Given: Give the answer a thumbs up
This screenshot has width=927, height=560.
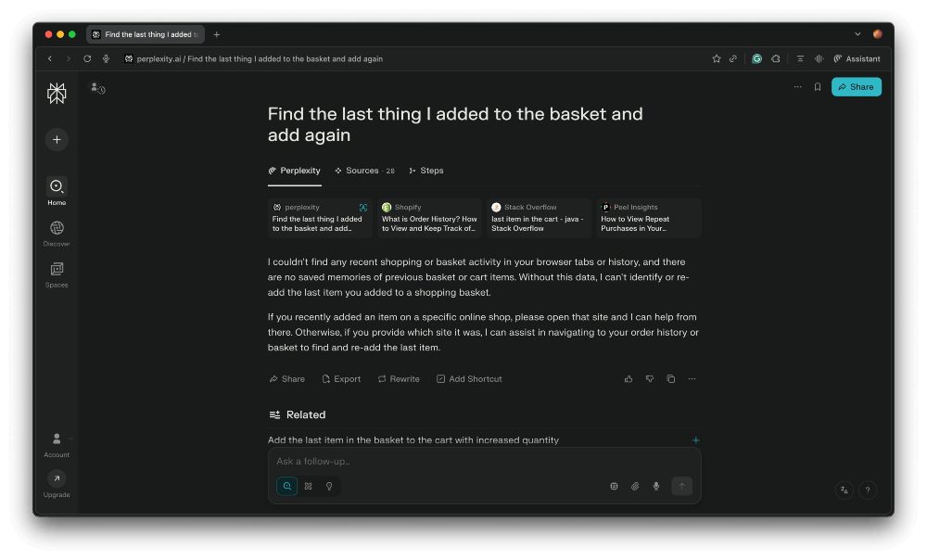Looking at the screenshot, I should pyautogui.click(x=629, y=379).
